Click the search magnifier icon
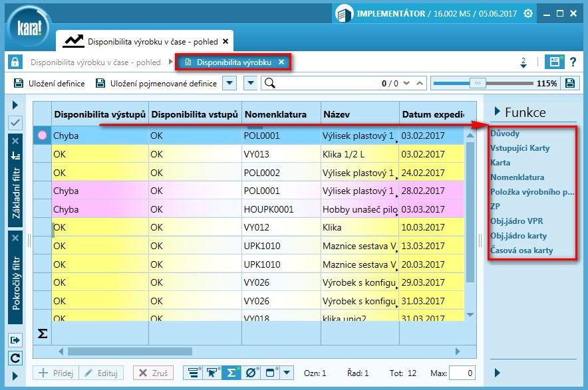 pos(270,83)
